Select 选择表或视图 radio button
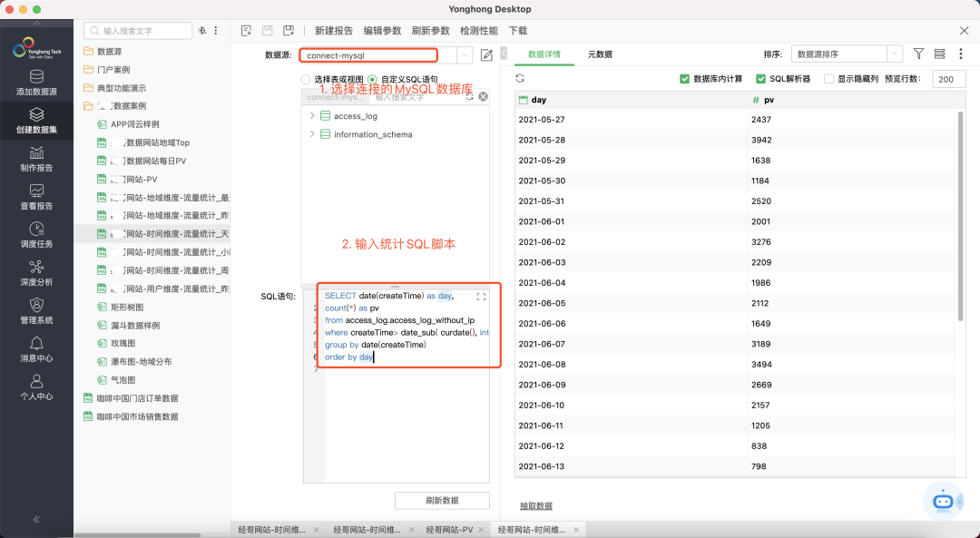This screenshot has height=538, width=980. (x=306, y=79)
